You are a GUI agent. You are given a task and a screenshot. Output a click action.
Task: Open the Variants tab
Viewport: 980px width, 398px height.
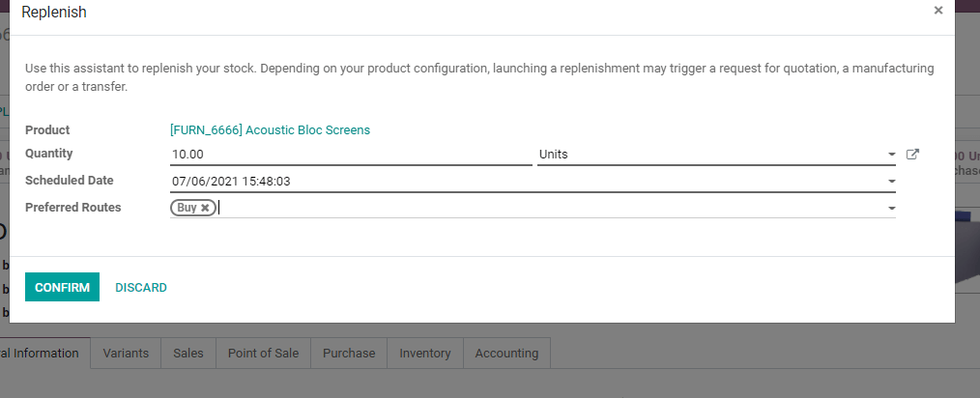tap(126, 354)
